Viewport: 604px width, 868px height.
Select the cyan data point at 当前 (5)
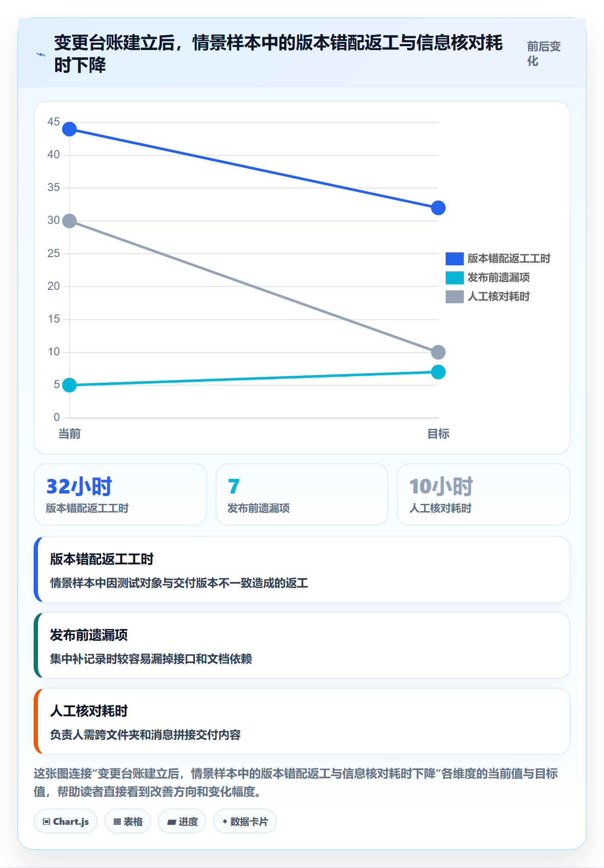pyautogui.click(x=69, y=385)
